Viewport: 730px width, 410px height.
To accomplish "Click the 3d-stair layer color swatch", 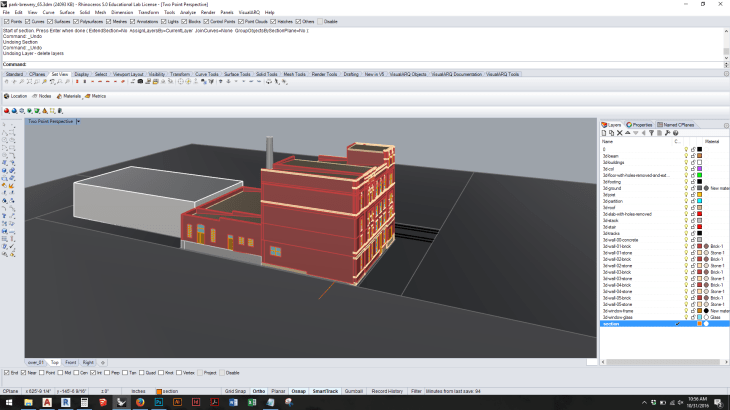I will pos(700,227).
